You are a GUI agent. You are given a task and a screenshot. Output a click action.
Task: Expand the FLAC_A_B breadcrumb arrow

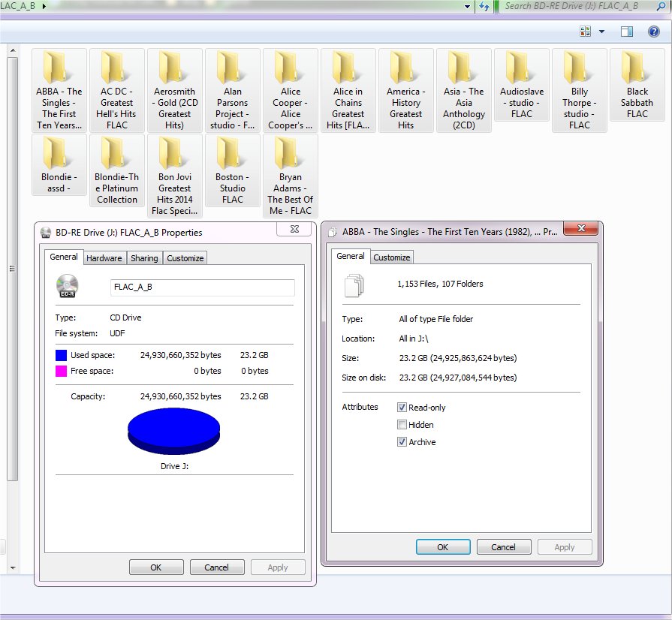(44, 6)
